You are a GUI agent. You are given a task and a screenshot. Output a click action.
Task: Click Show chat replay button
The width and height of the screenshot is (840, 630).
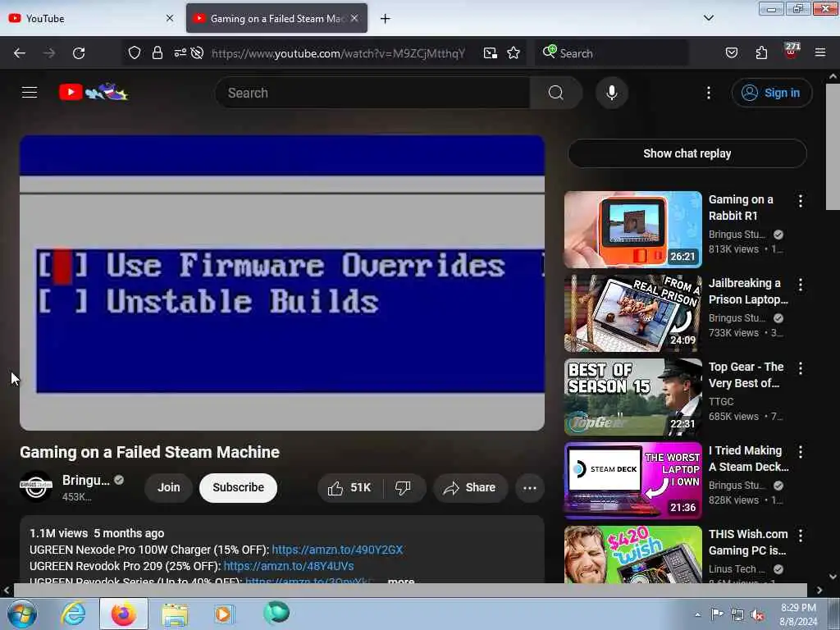coord(687,153)
